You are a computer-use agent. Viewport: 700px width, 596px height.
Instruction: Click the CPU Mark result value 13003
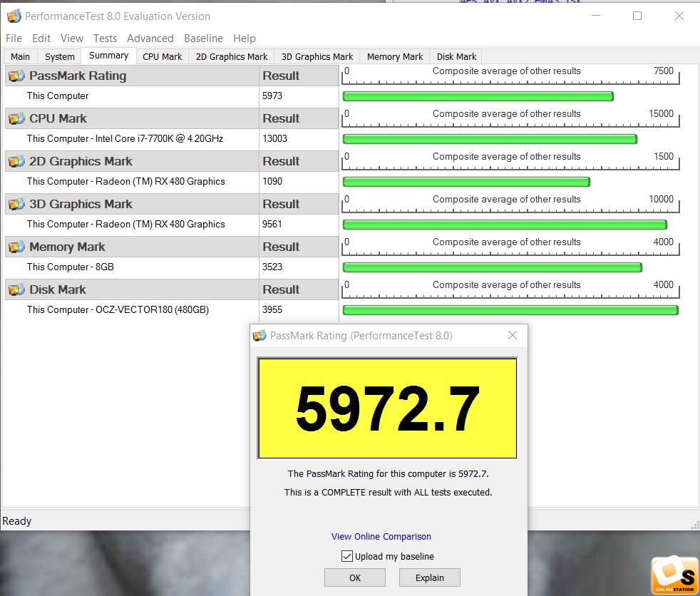pyautogui.click(x=274, y=139)
